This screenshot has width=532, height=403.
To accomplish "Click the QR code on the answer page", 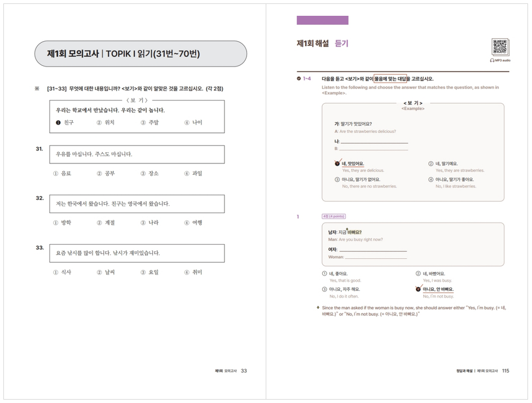I will coord(500,47).
